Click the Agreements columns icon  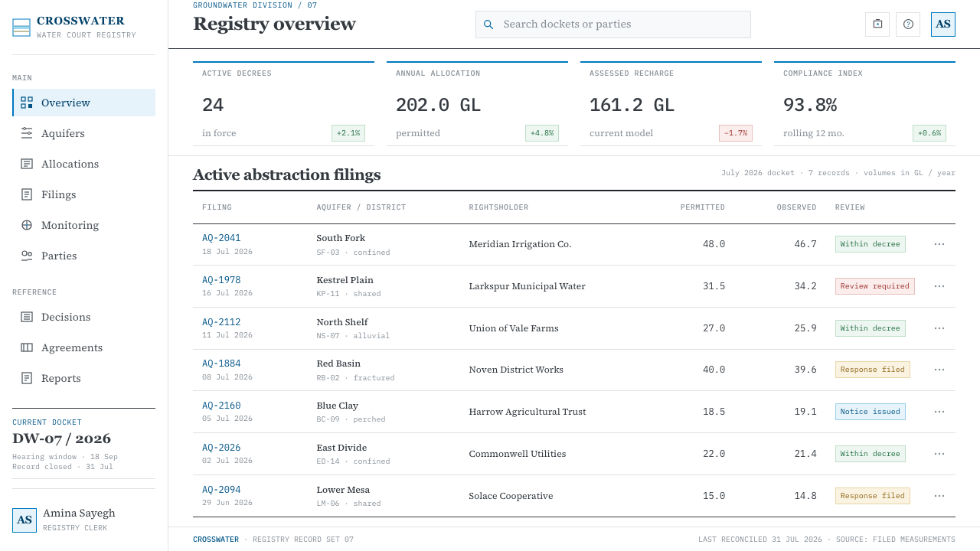click(27, 347)
